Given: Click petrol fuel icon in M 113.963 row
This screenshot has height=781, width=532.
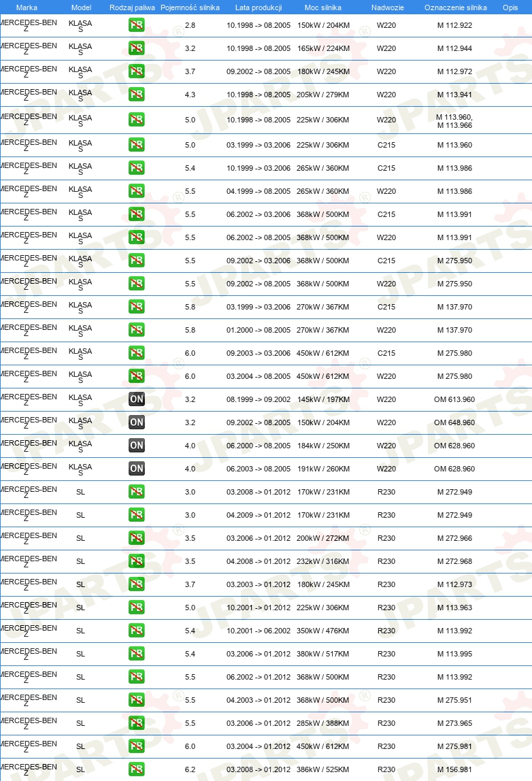Looking at the screenshot, I should [x=137, y=607].
